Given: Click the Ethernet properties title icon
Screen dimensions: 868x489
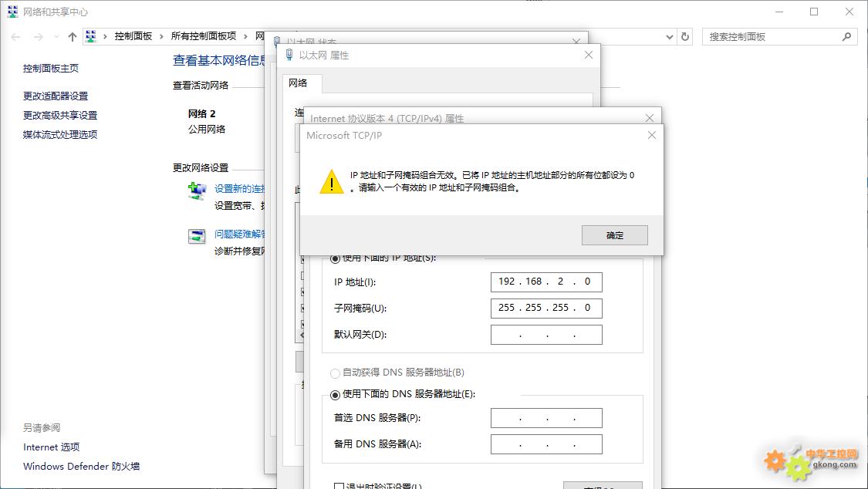Looking at the screenshot, I should (x=289, y=55).
